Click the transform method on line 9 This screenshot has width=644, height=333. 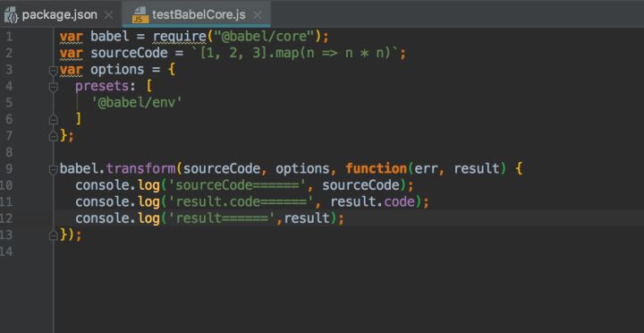tap(141, 169)
